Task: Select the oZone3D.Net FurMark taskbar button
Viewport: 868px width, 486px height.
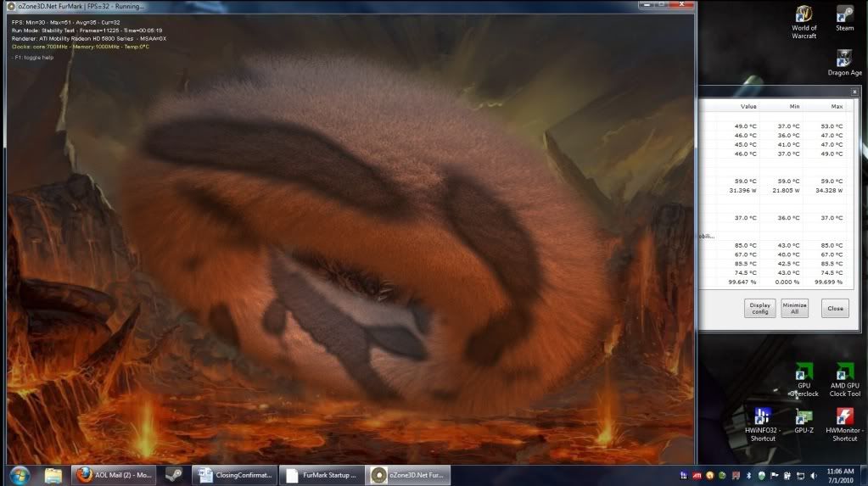Action: [x=409, y=475]
